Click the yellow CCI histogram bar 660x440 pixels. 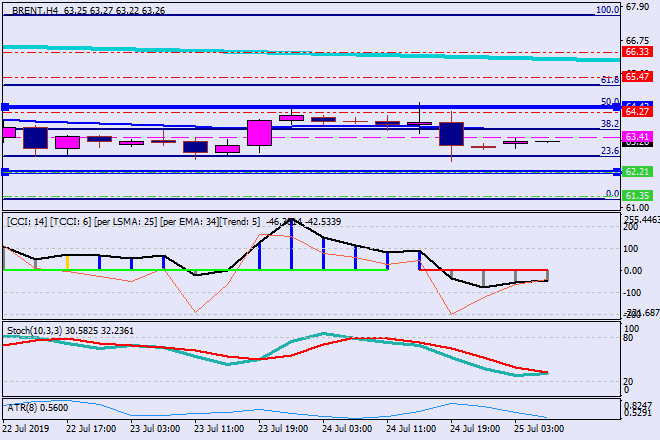pyautogui.click(x=67, y=263)
